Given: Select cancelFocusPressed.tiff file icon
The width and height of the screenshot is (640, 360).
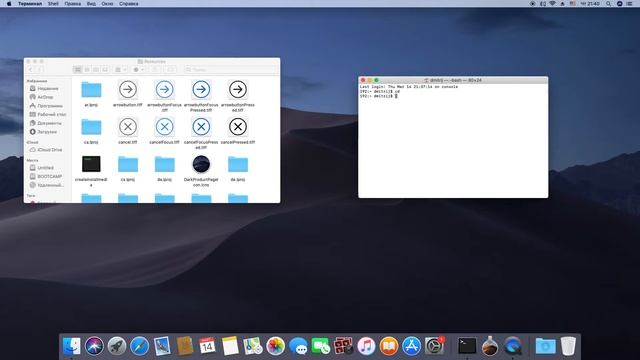Looking at the screenshot, I should click(201, 127).
